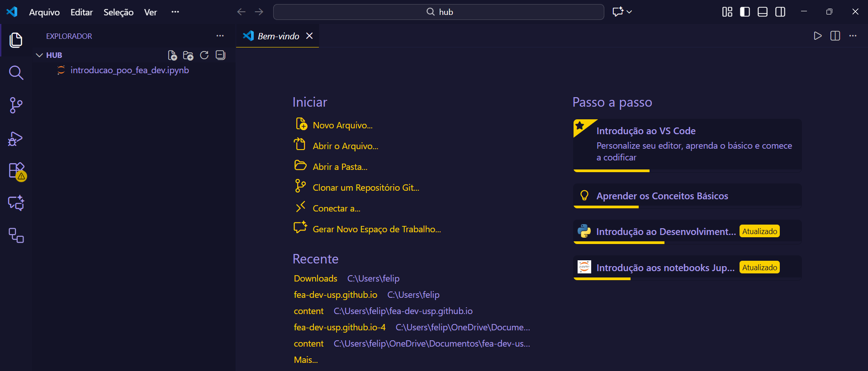Collapse the HUB folder section
The image size is (868, 371).
[40, 55]
